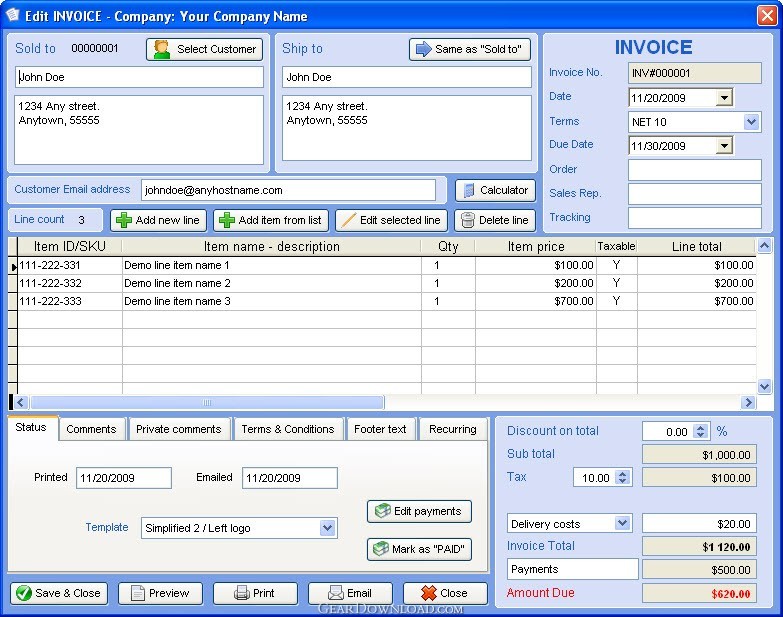
Task: Switch to the Comments tab
Action: tap(91, 429)
